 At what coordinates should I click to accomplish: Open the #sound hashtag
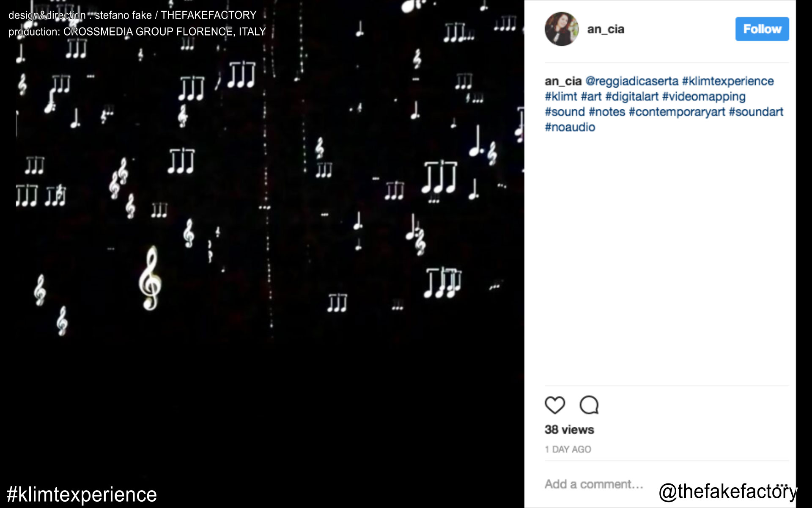pyautogui.click(x=565, y=112)
